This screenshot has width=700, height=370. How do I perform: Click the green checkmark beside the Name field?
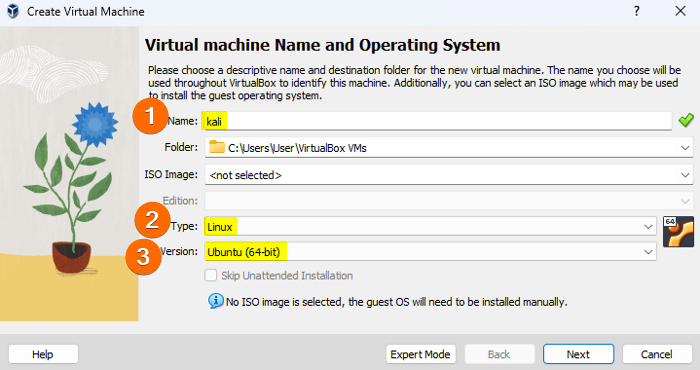(686, 120)
